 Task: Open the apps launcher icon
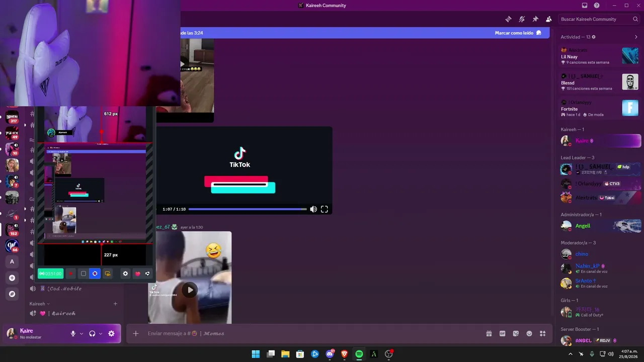point(543,333)
